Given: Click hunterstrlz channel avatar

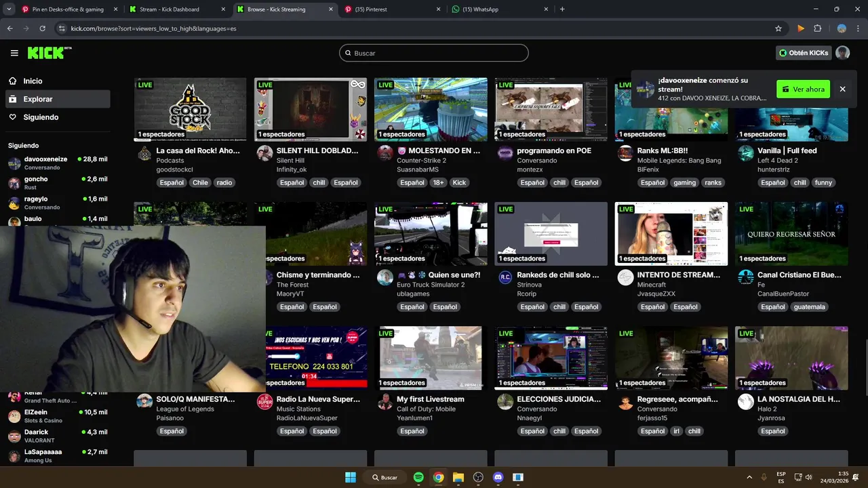Looking at the screenshot, I should point(746,153).
